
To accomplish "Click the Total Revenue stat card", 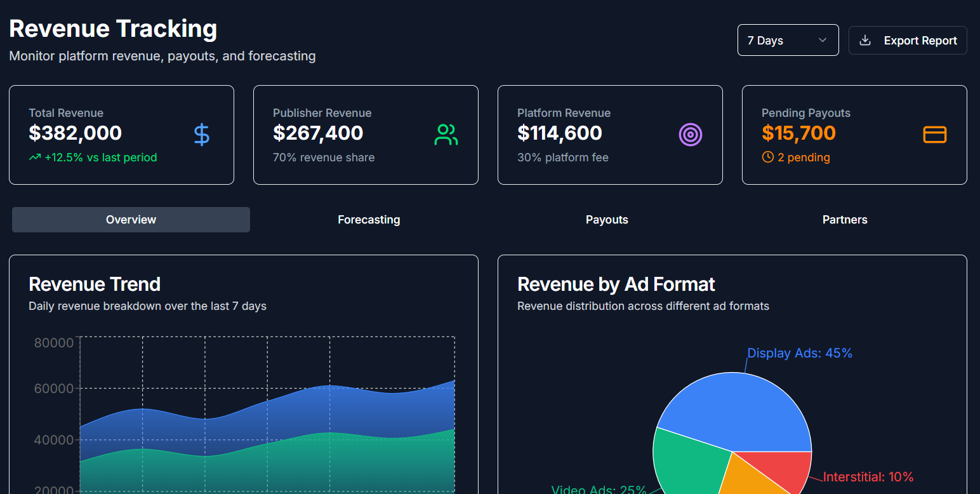I will tap(121, 135).
